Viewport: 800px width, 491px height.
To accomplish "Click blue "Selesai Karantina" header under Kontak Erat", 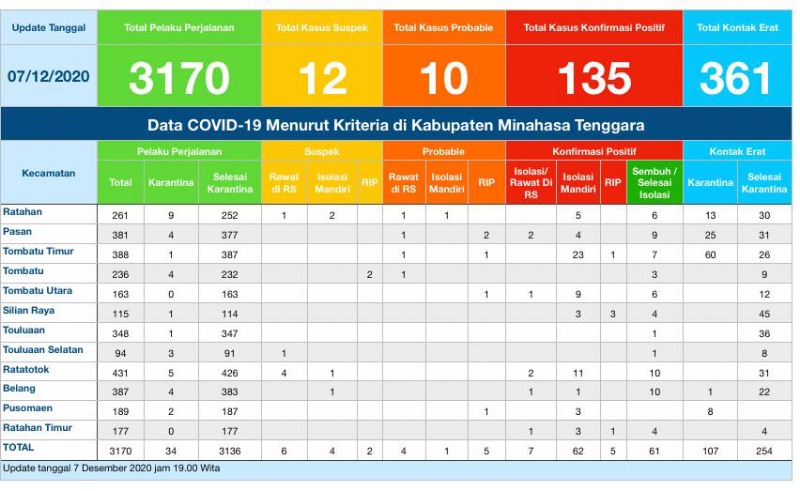I will click(764, 182).
